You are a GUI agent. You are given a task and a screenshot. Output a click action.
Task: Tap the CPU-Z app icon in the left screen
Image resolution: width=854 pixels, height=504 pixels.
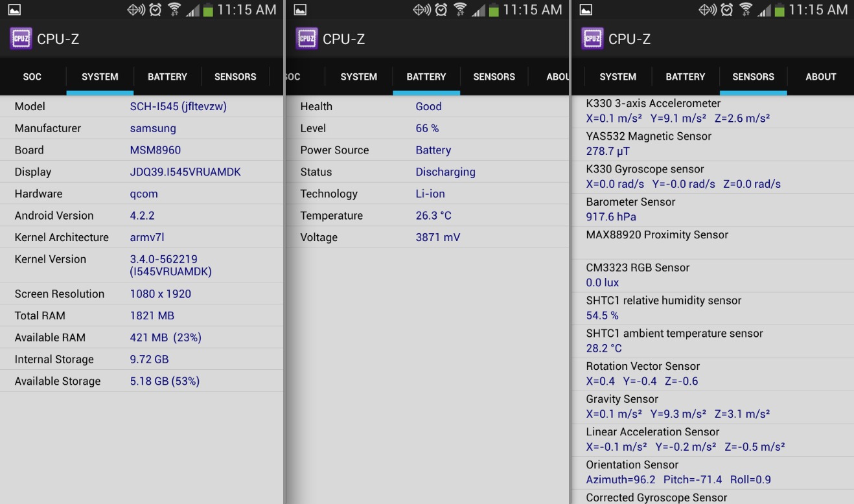tap(21, 39)
